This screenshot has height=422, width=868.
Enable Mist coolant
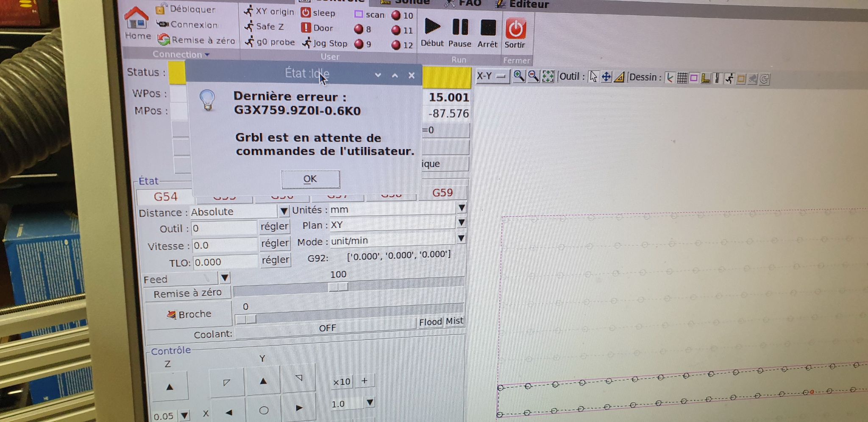pyautogui.click(x=454, y=321)
